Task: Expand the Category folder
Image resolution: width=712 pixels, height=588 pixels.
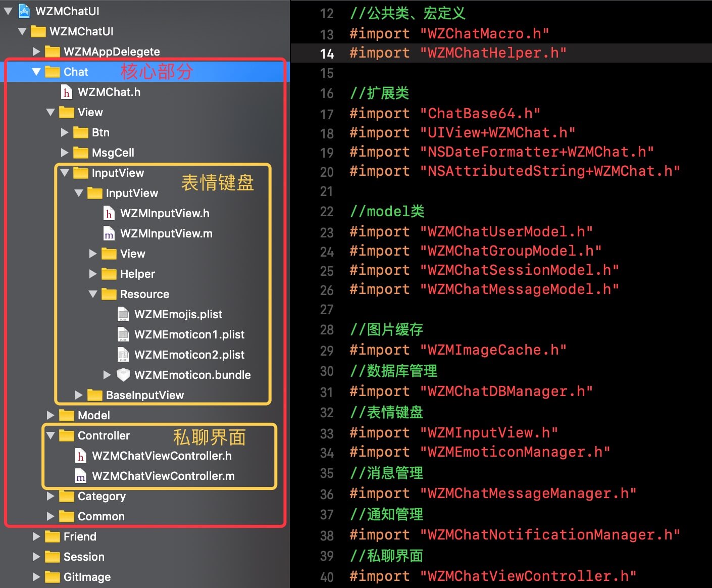Action: (x=50, y=496)
